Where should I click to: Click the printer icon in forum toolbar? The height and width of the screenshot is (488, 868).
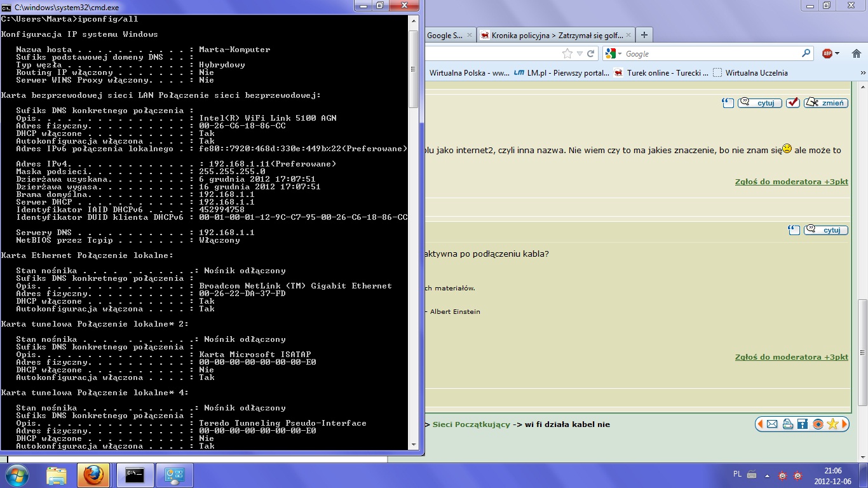(x=788, y=424)
